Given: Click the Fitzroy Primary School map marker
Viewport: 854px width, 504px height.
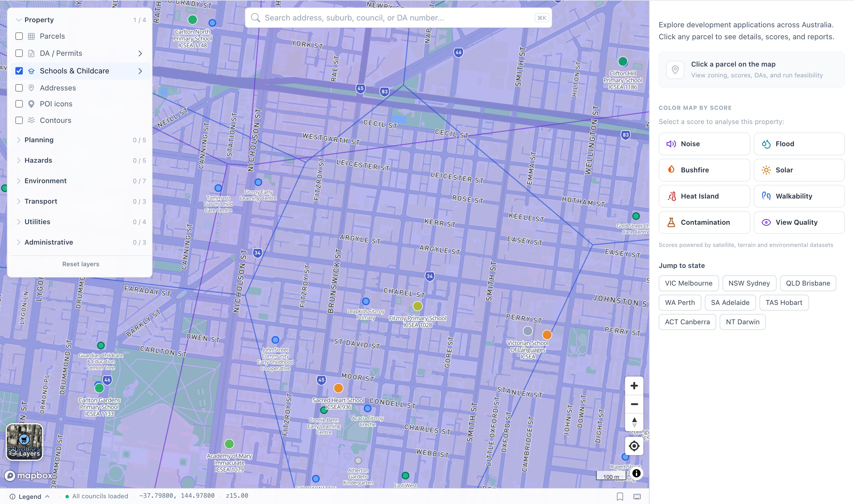Looking at the screenshot, I should pyautogui.click(x=417, y=306).
